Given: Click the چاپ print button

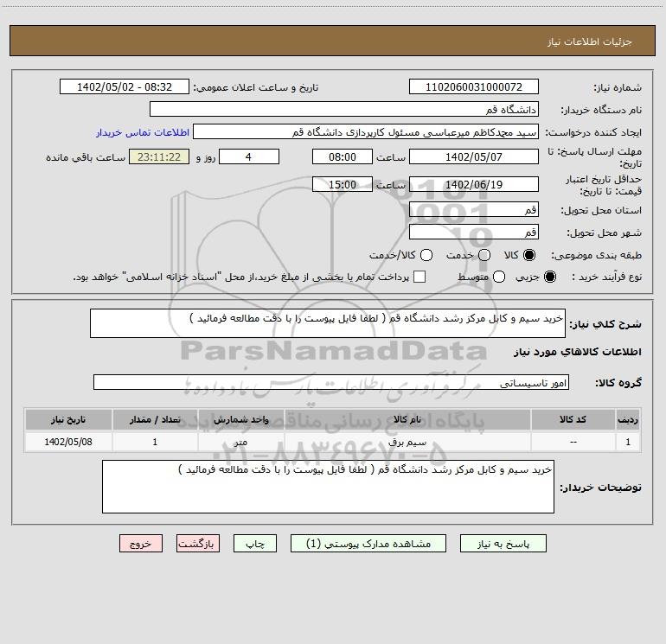Looking at the screenshot, I should [x=255, y=544].
